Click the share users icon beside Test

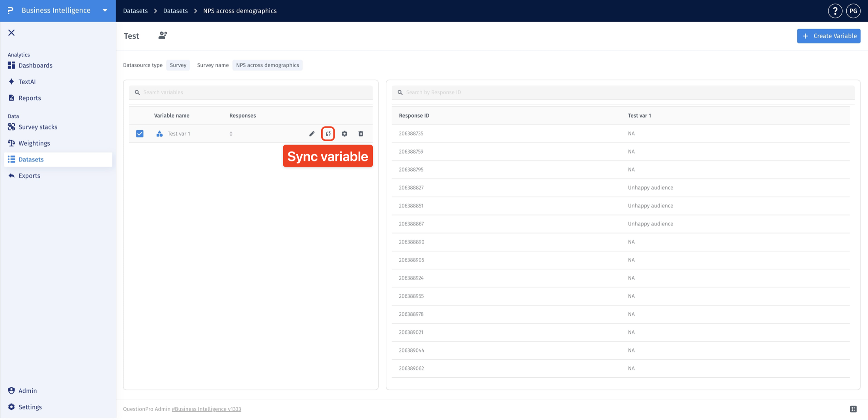(163, 36)
